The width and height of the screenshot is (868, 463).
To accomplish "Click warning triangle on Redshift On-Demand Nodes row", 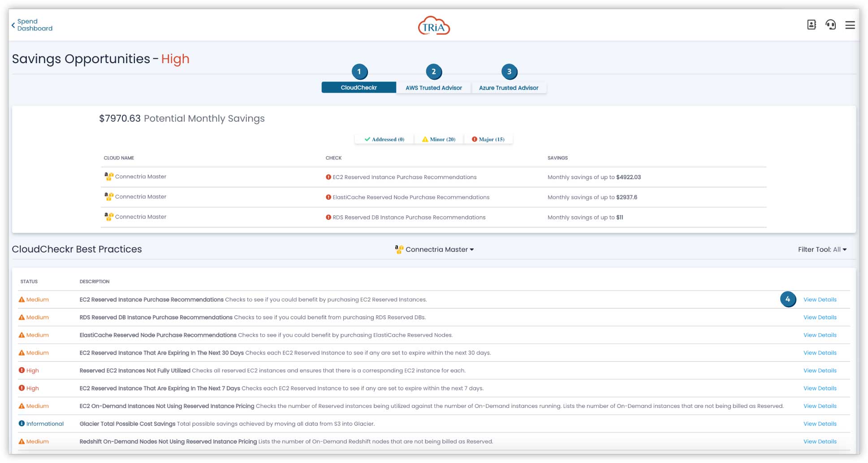I will pyautogui.click(x=22, y=442).
